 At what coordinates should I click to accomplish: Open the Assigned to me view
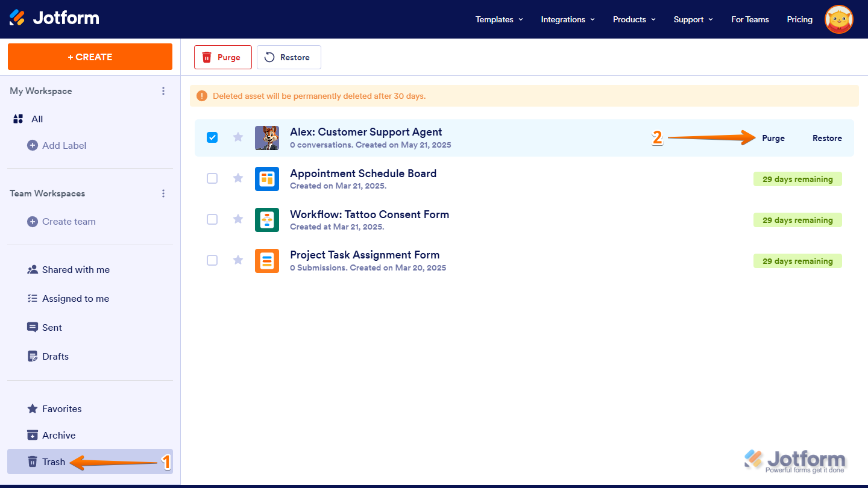pyautogui.click(x=75, y=298)
